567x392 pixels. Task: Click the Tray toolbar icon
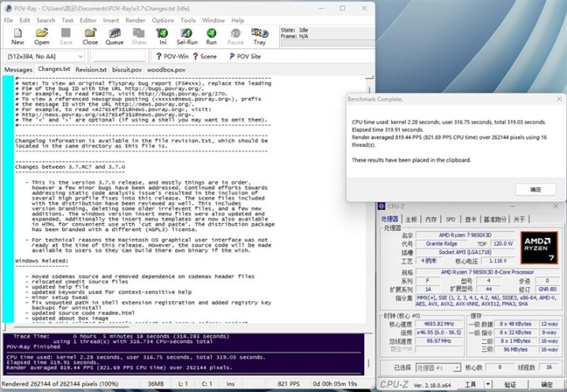coord(259,36)
